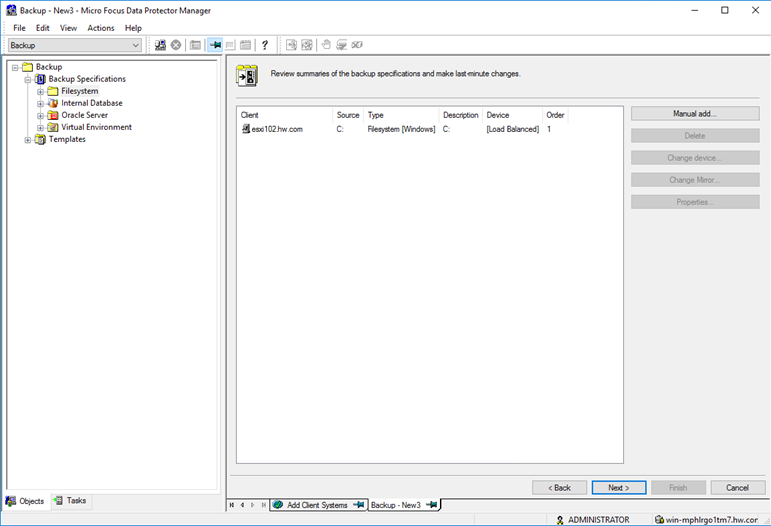Image resolution: width=771 pixels, height=526 pixels.
Task: Click the < Back button
Action: pos(559,488)
